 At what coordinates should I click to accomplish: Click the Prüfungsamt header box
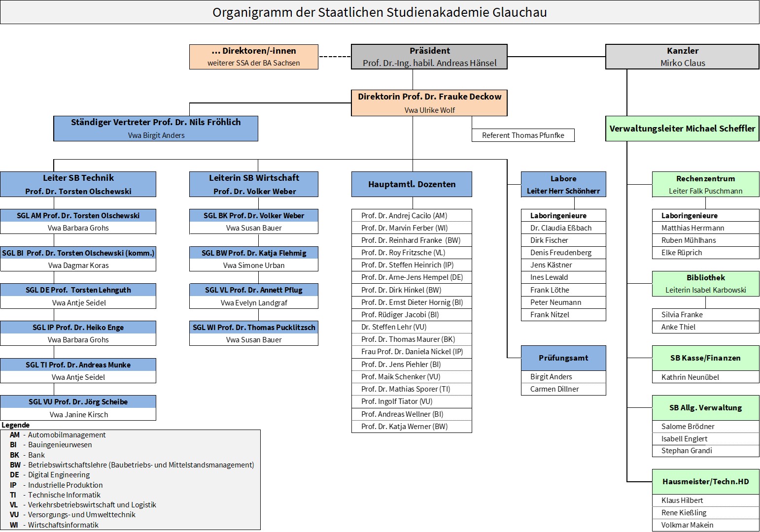click(563, 358)
